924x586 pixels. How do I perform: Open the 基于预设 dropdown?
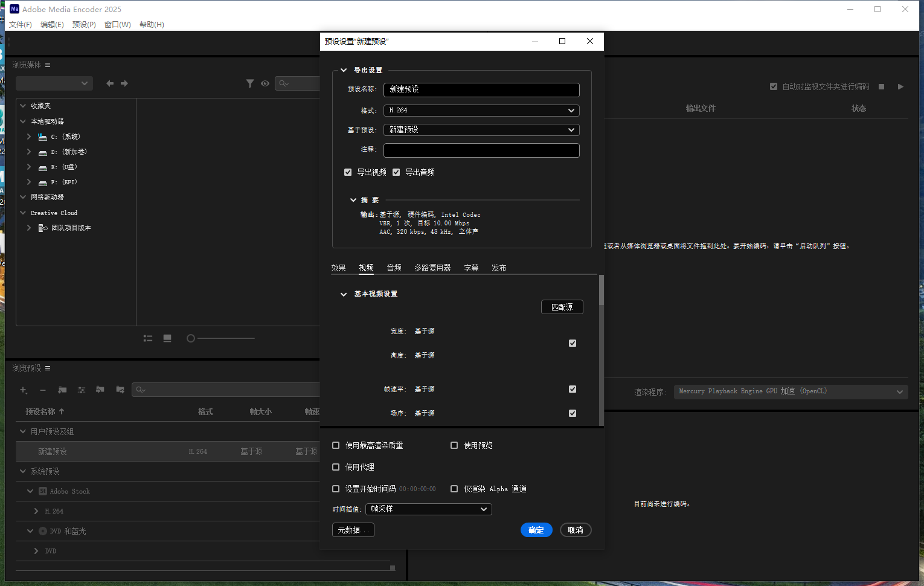(x=481, y=130)
